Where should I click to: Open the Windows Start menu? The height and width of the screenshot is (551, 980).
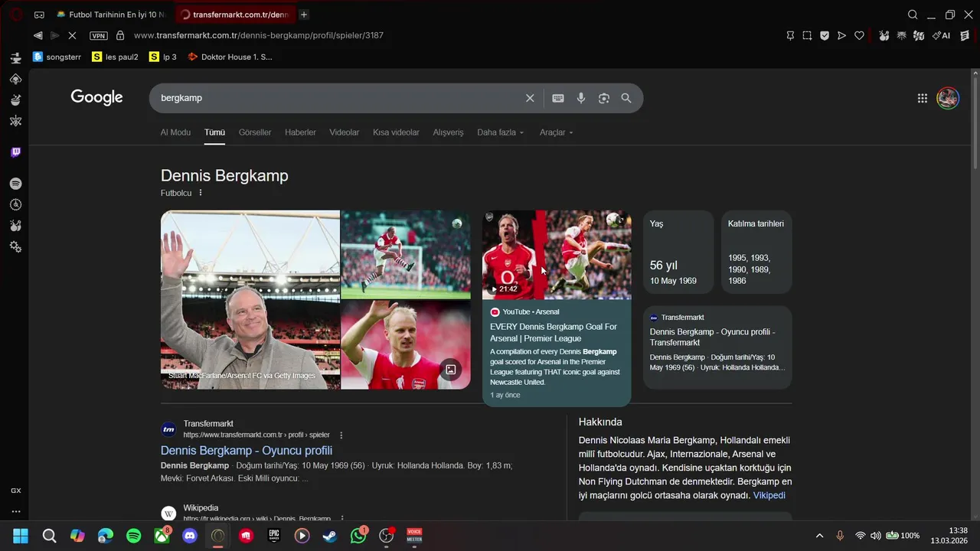[21, 536]
